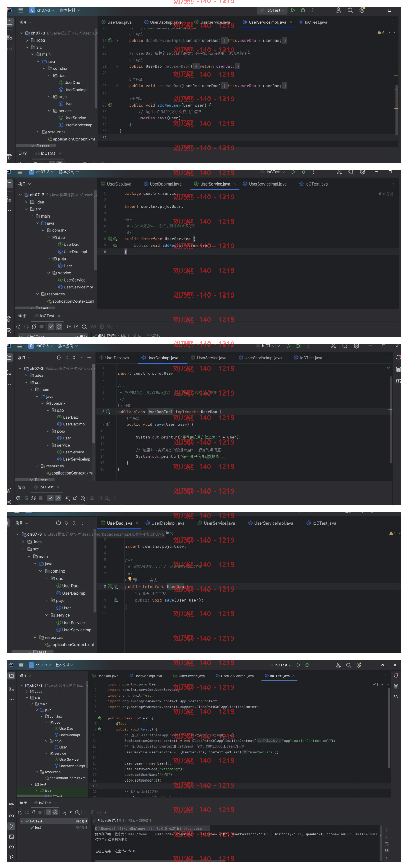
Task: Click java.exe command line in console output
Action: coord(152,829)
